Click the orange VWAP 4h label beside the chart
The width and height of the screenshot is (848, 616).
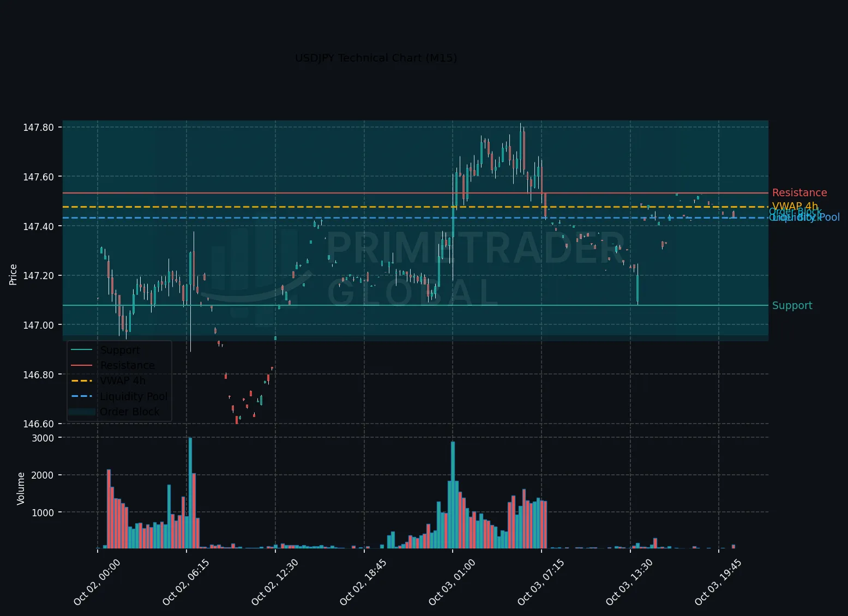click(x=795, y=206)
